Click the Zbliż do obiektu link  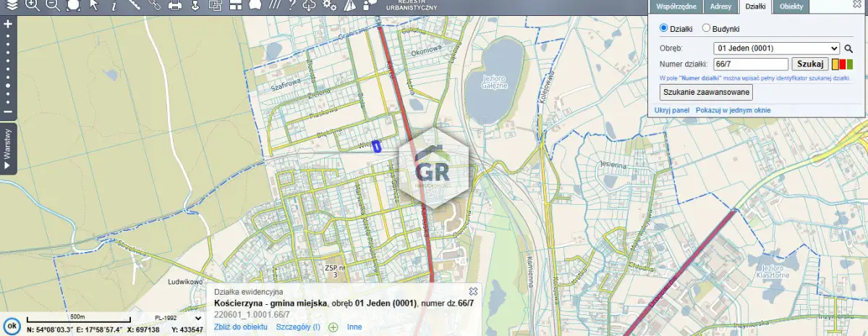[241, 327]
